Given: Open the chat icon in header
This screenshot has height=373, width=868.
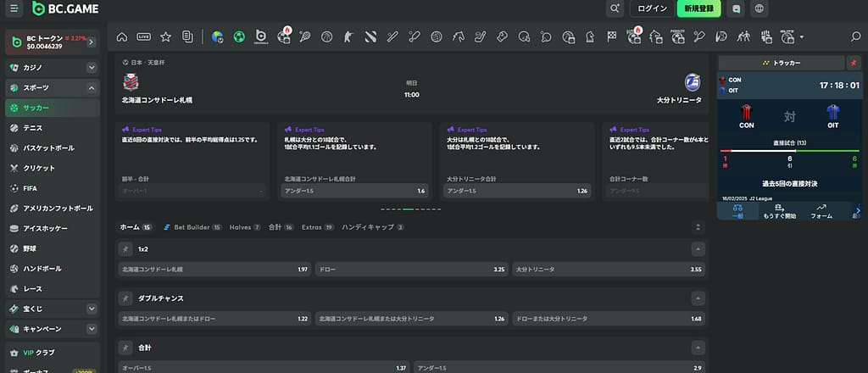Looking at the screenshot, I should (x=736, y=8).
